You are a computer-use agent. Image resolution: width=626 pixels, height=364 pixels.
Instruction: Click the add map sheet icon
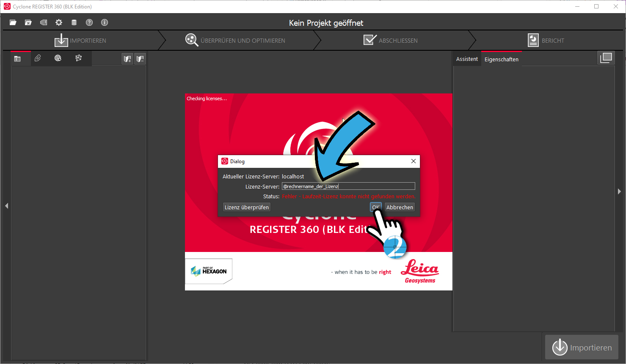127,59
